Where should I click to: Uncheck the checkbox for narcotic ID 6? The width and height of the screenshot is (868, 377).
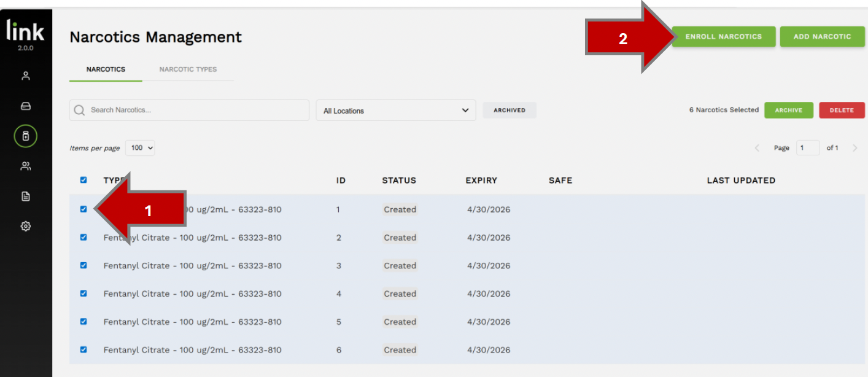(x=83, y=350)
